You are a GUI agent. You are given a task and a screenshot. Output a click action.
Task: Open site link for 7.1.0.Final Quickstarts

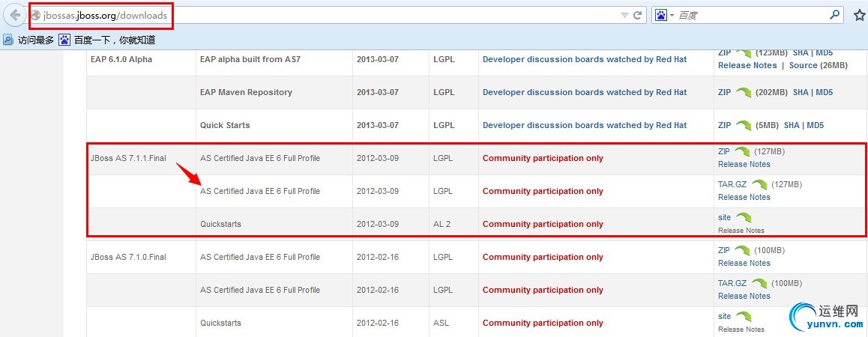click(x=725, y=317)
